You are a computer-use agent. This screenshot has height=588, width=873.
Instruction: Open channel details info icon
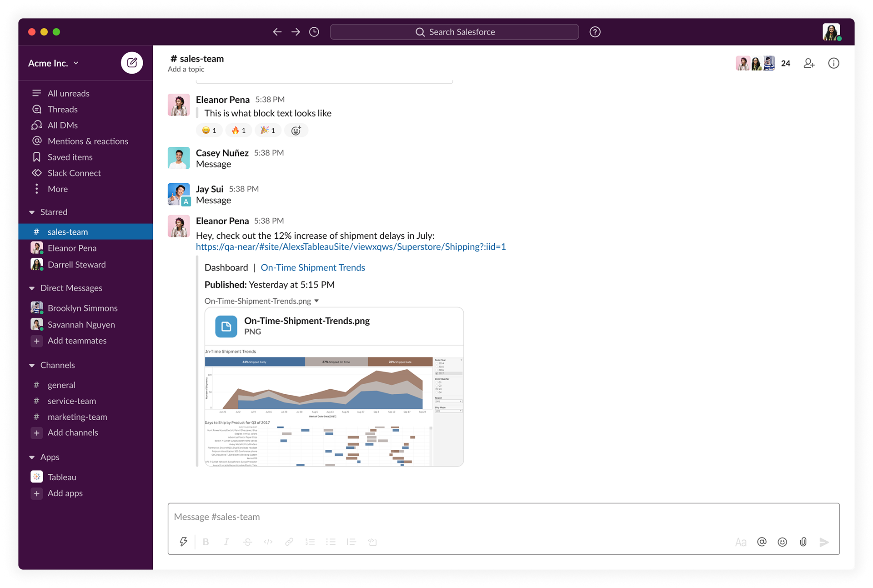point(833,63)
